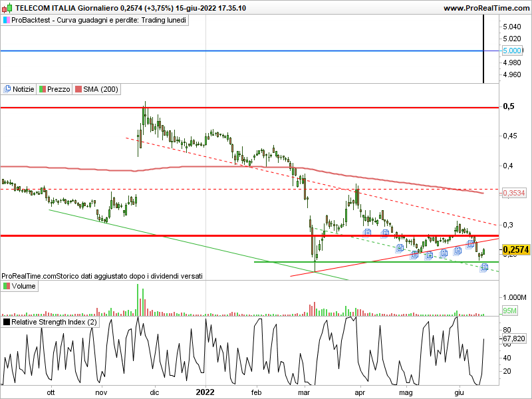
Task: Click the blue 5.000 backtest value tag
Action: pyautogui.click(x=511, y=51)
